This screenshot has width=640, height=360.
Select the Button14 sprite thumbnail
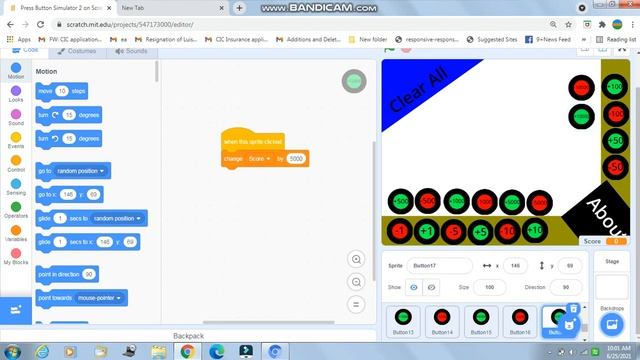tap(442, 322)
